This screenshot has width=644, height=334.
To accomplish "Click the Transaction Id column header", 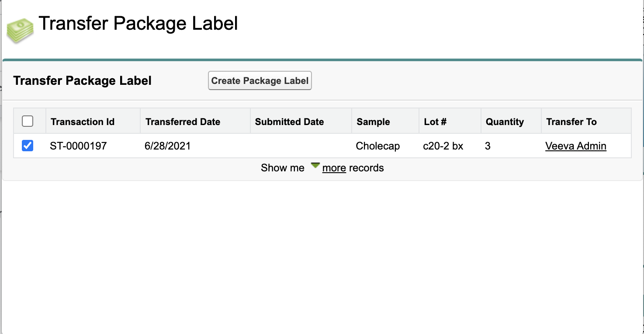I will click(83, 122).
